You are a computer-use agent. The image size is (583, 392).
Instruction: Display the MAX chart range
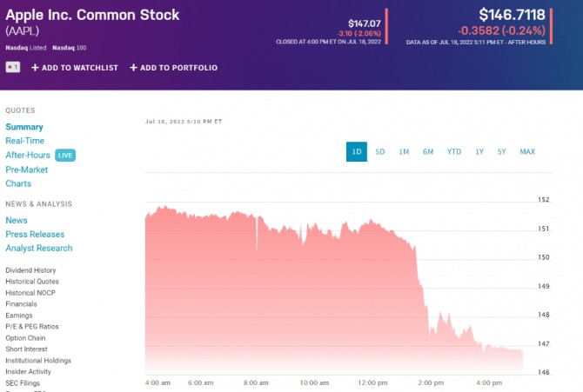pos(527,152)
